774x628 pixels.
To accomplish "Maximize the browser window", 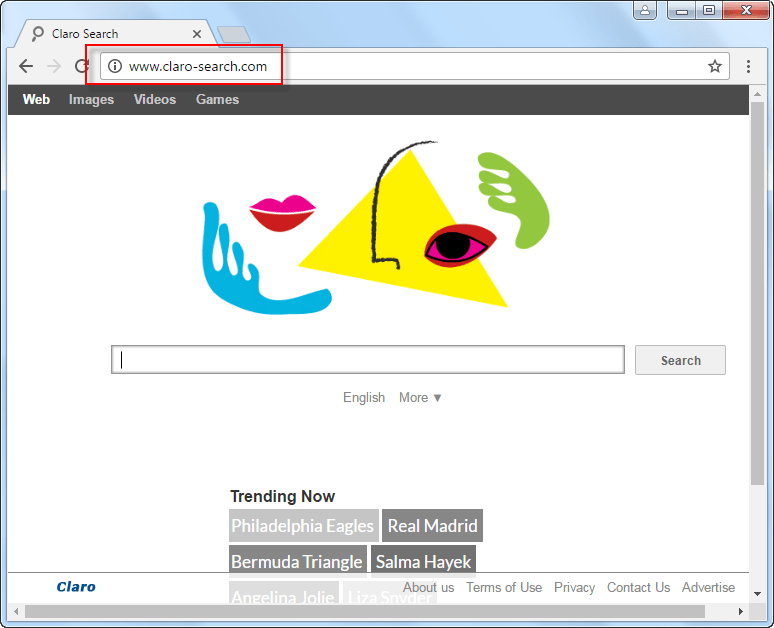I will pos(709,10).
